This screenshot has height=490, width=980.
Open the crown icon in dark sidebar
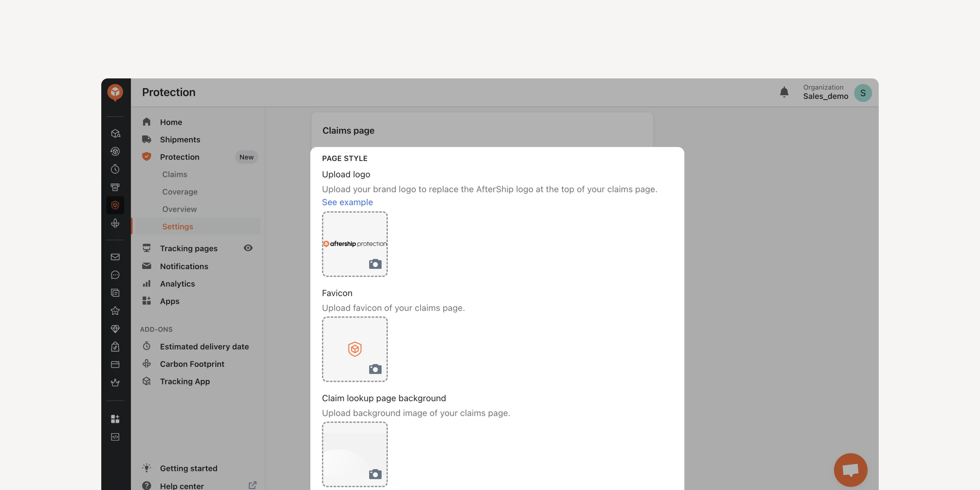coord(115,382)
